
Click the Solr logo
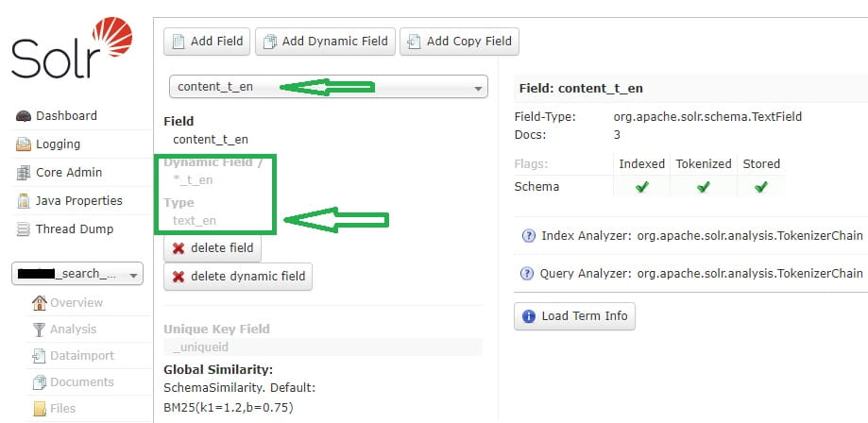pyautogui.click(x=72, y=48)
